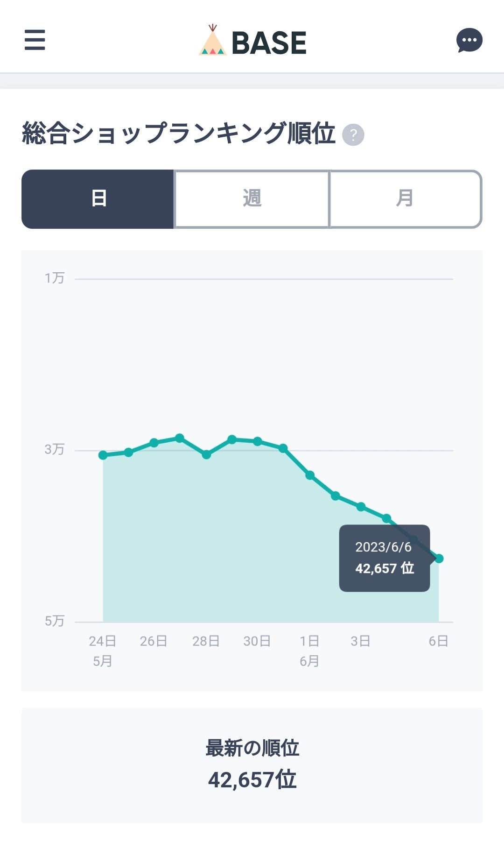
Task: Select the last data point for June 6
Action: point(439,559)
